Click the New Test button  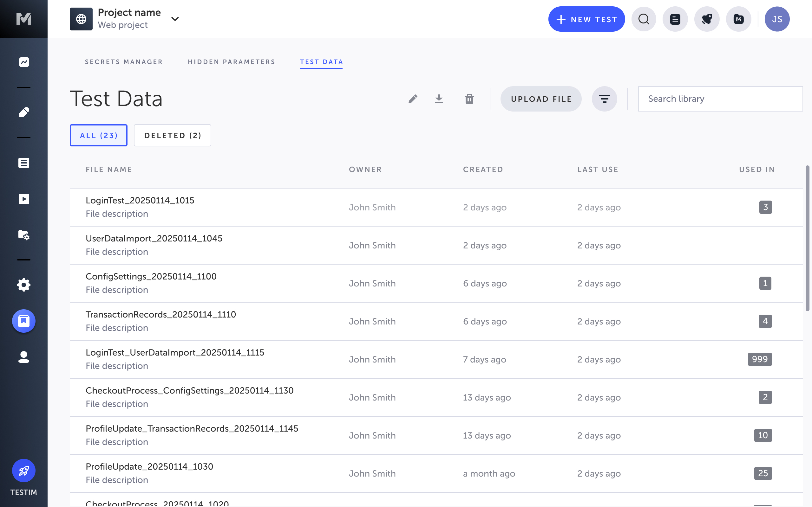(x=586, y=19)
